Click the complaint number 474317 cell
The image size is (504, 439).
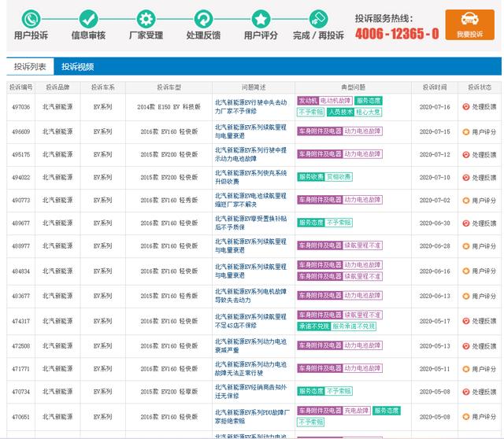pos(21,321)
